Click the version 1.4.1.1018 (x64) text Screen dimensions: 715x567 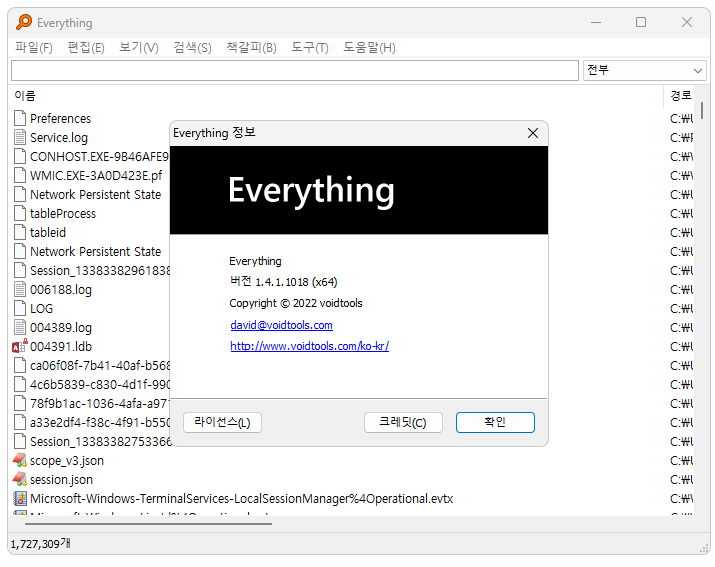coord(284,282)
